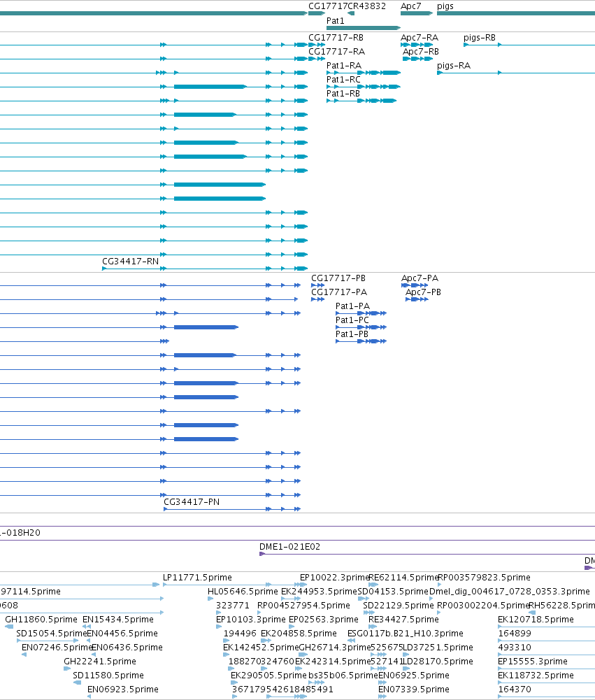Click the CG17717-PB protein label
Screen dimensions: 595x700
pos(338,278)
